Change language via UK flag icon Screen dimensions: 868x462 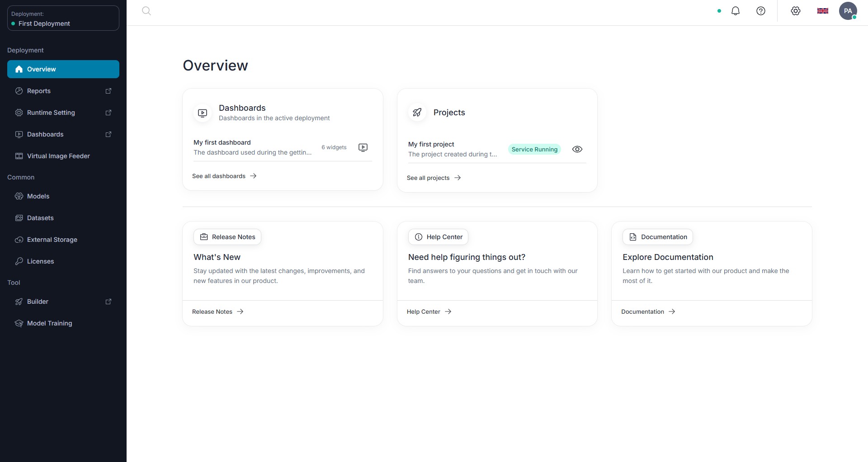[x=823, y=11]
